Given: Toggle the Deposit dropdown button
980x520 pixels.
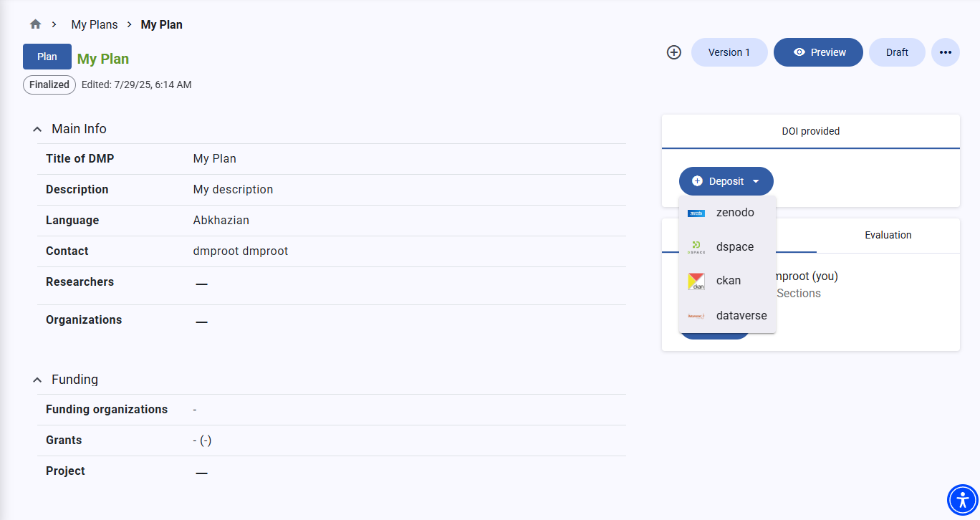Looking at the screenshot, I should [726, 181].
